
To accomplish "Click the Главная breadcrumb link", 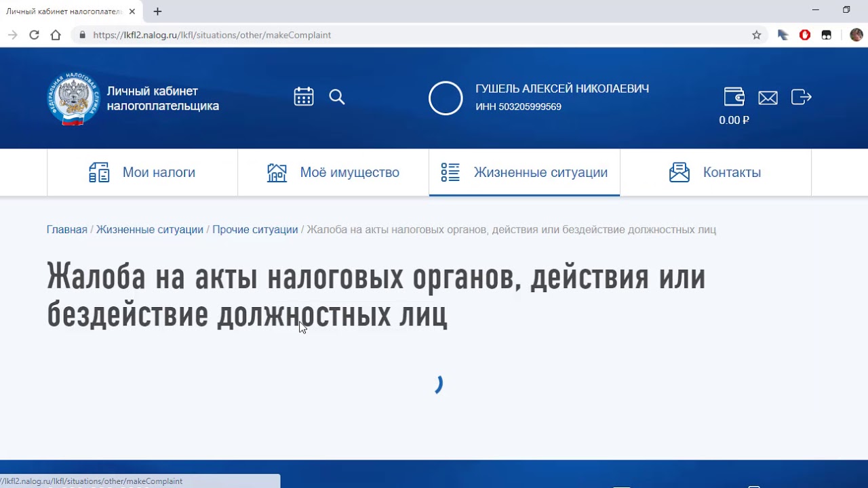I will click(66, 230).
